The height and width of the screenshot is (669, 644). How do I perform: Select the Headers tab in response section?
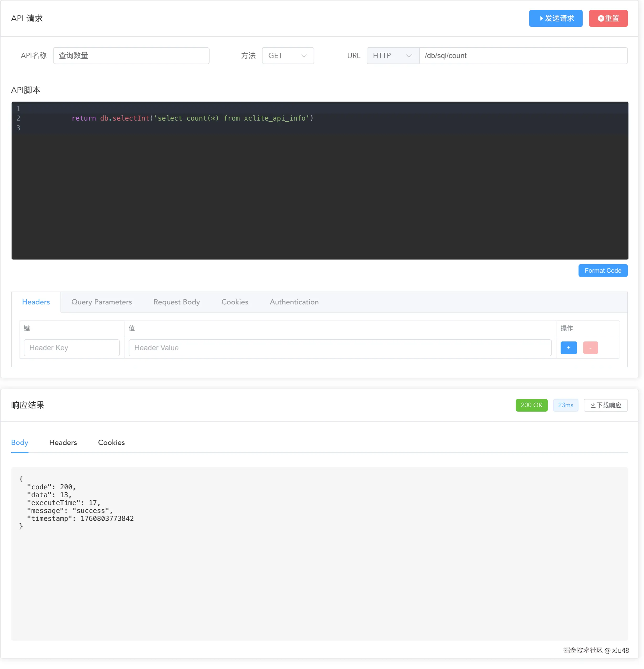(x=63, y=442)
